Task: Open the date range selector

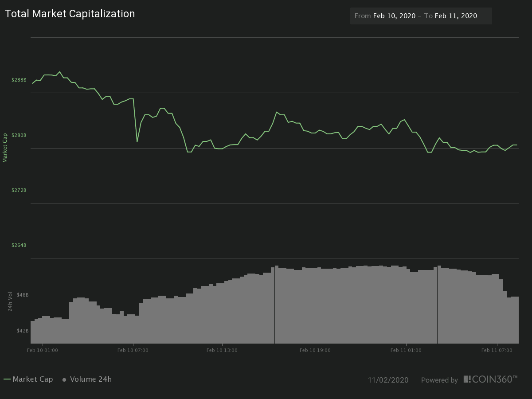Action: pos(421,16)
